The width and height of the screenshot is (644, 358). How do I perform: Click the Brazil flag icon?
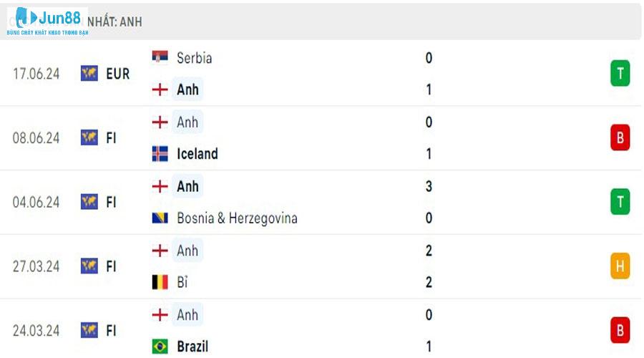(x=160, y=347)
